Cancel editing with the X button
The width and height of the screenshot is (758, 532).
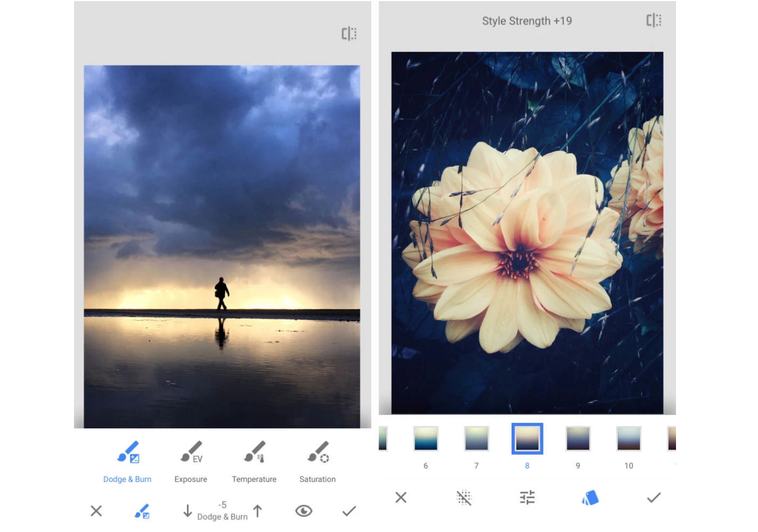tap(96, 511)
